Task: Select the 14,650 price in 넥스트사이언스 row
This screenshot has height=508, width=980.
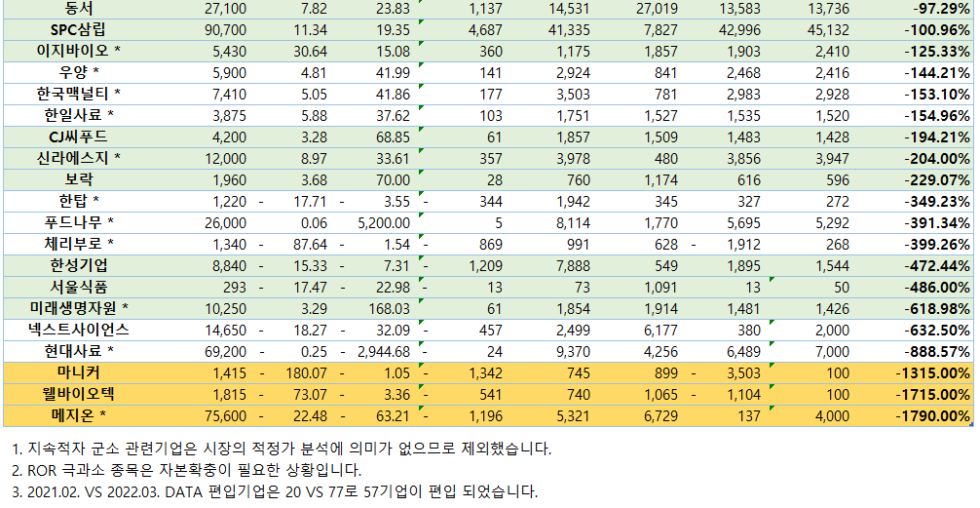Action: pyautogui.click(x=225, y=329)
